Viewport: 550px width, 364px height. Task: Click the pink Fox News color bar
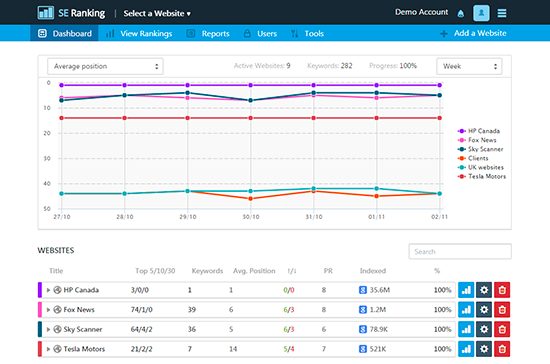40,310
